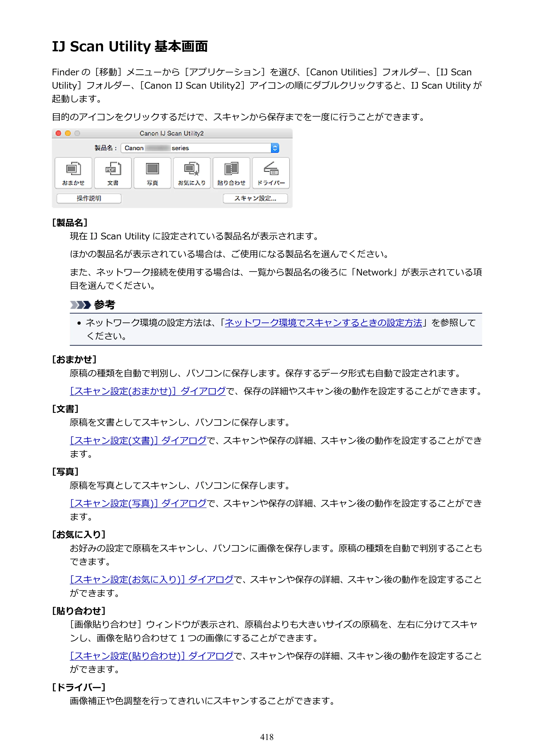The width and height of the screenshot is (534, 756).
Task: Follow the スキャン設定(写真) ダイアログ link
Action: pos(138,503)
